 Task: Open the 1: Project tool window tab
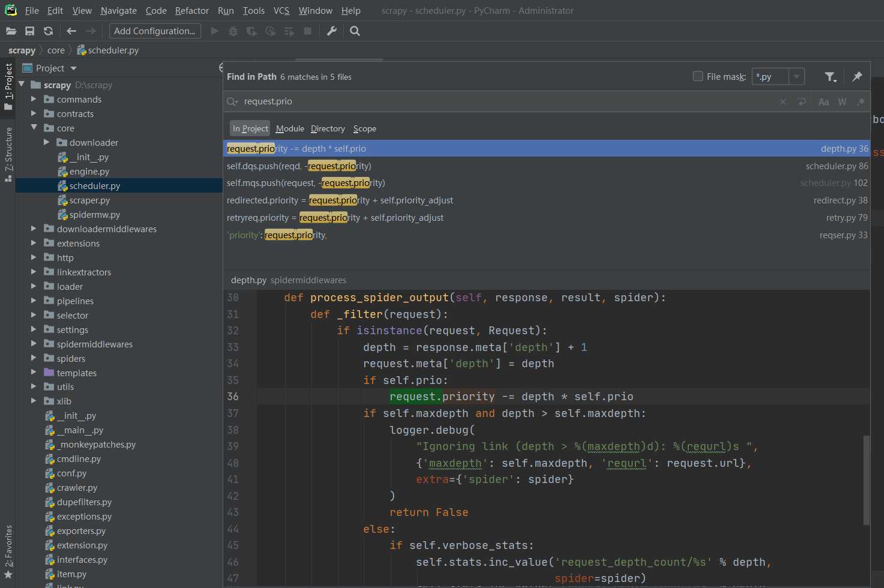(x=8, y=87)
